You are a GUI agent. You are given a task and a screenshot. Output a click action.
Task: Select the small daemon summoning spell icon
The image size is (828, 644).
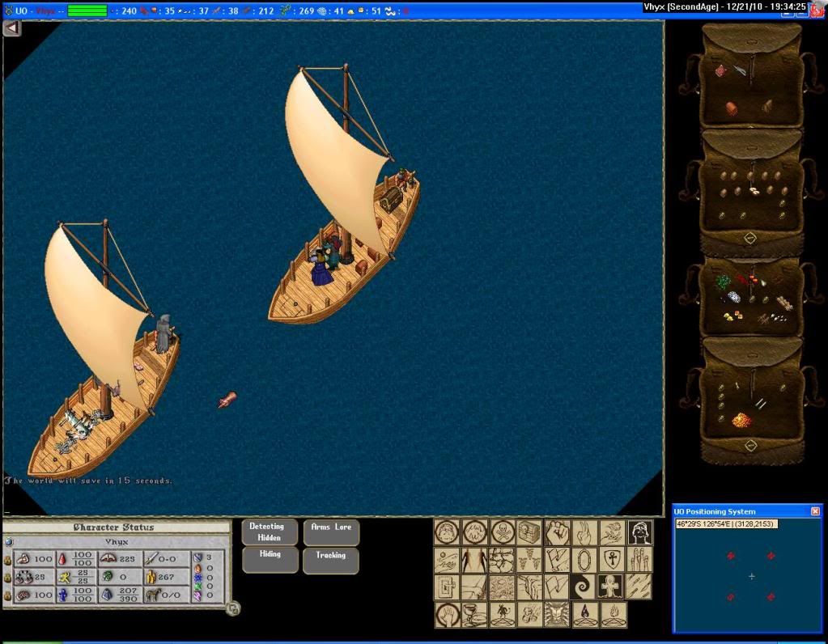(x=502, y=615)
